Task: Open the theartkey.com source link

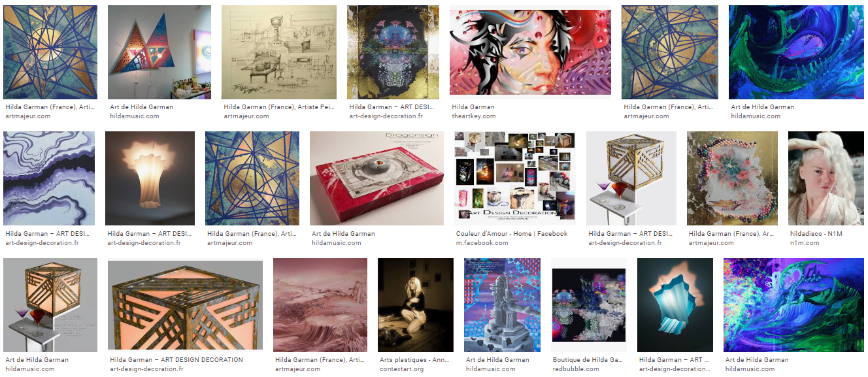Action: coord(474,116)
